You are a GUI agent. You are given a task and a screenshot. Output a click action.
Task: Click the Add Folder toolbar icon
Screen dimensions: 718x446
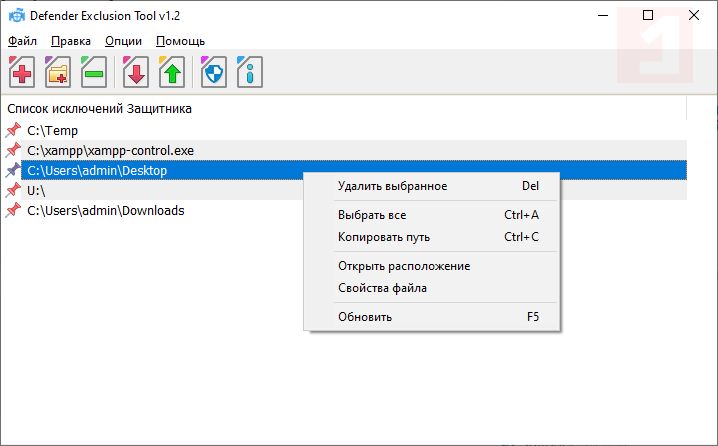pyautogui.click(x=58, y=72)
